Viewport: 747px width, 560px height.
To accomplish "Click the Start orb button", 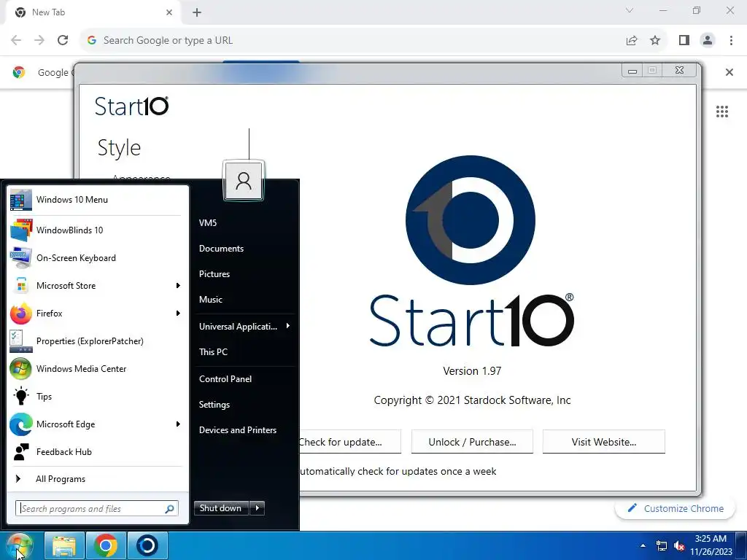I will click(19, 545).
